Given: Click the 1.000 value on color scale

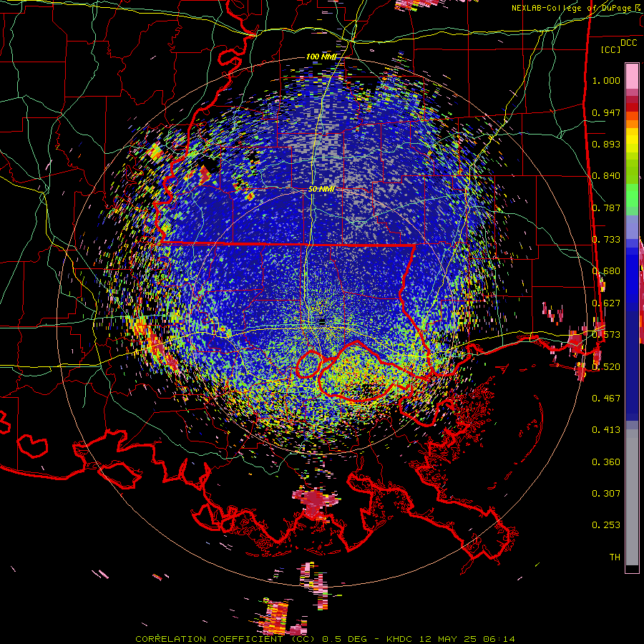Looking at the screenshot, I should click(606, 80).
